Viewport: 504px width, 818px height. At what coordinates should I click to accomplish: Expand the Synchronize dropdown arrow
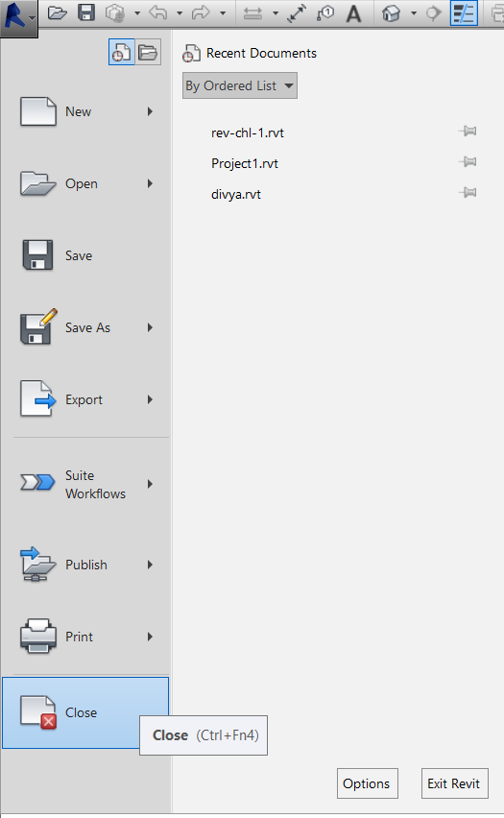137,13
